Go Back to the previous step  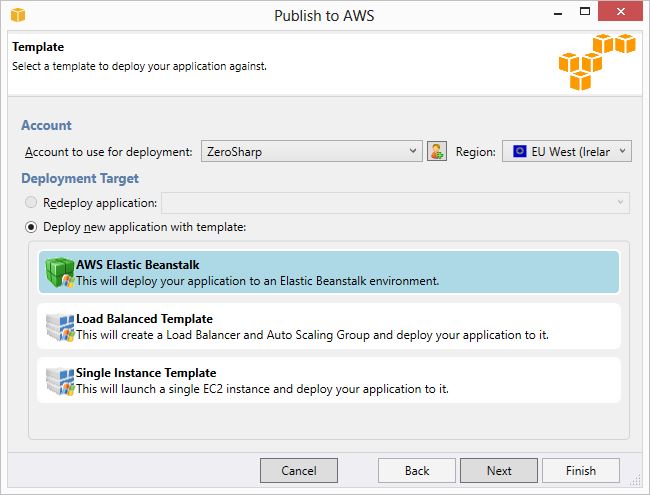click(x=417, y=471)
